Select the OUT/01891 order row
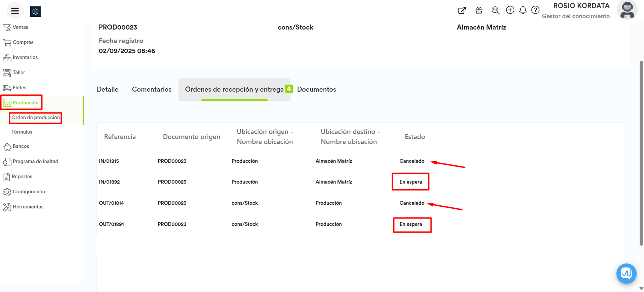 111,224
